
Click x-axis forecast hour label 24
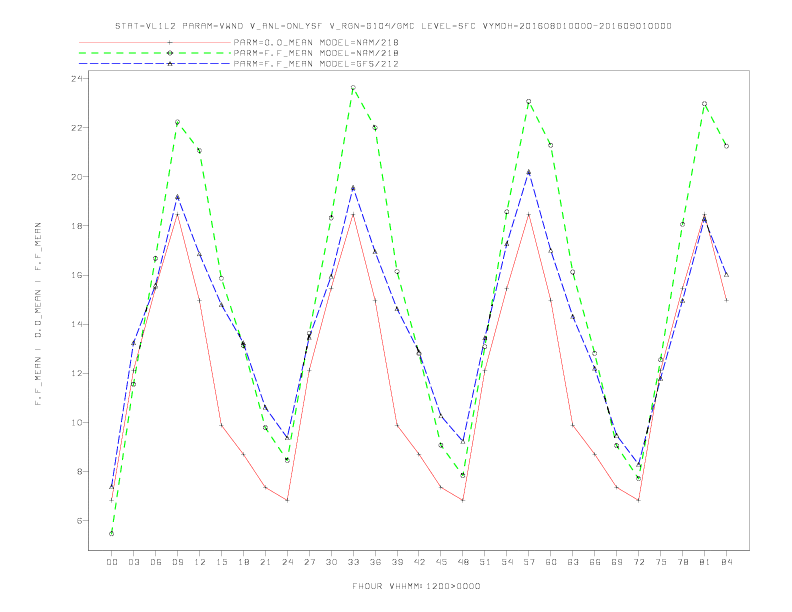coord(287,562)
